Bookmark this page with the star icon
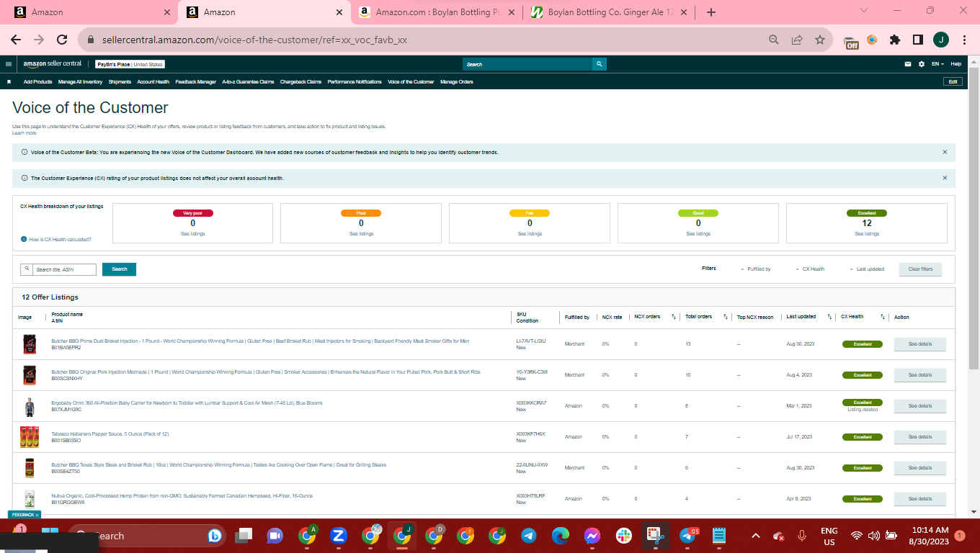 pyautogui.click(x=820, y=40)
